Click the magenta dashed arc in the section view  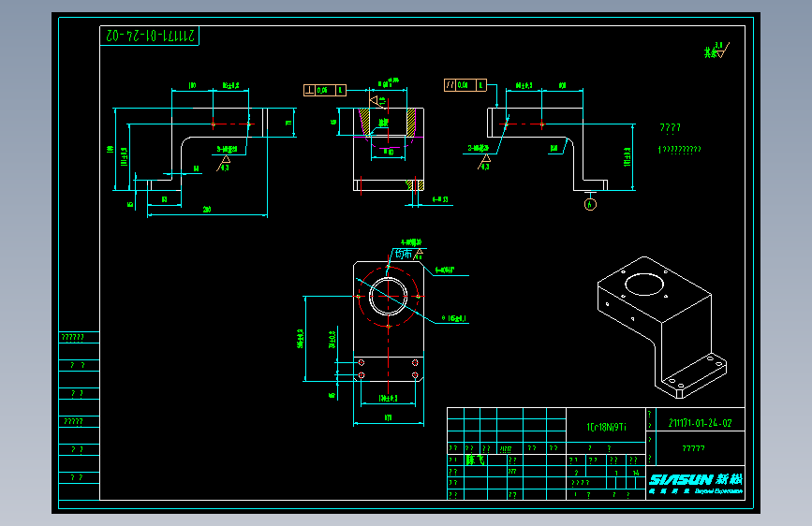[x=389, y=142]
